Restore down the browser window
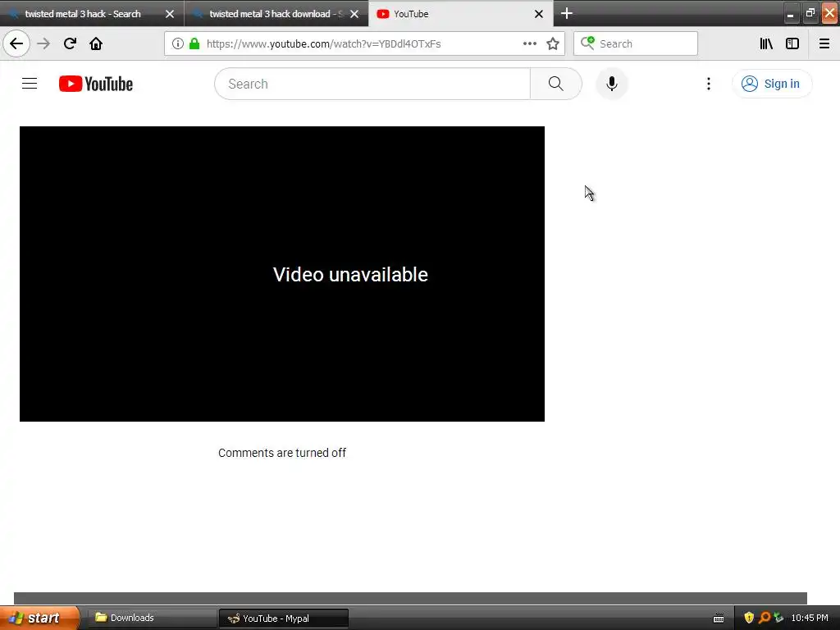Viewport: 840px width, 630px height. pos(810,13)
